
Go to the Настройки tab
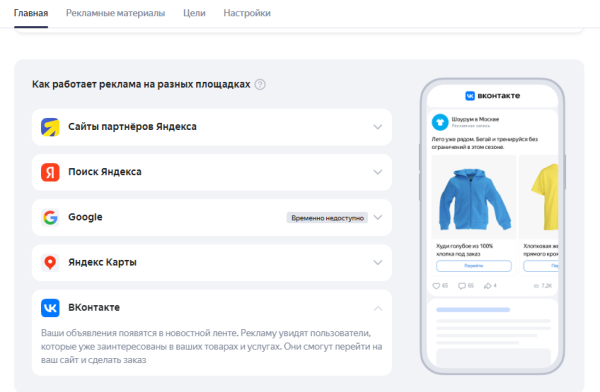pyautogui.click(x=247, y=13)
